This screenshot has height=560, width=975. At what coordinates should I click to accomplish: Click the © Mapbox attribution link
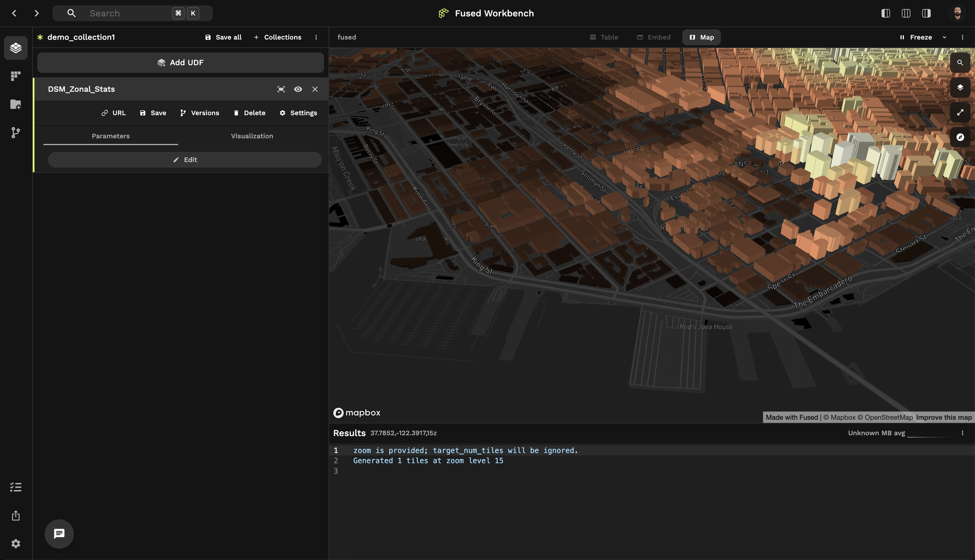tap(840, 418)
